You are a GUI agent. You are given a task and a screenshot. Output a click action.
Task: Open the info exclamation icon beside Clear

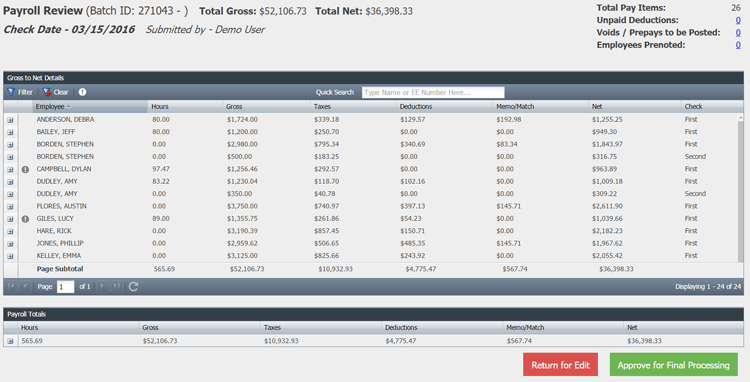(x=82, y=92)
